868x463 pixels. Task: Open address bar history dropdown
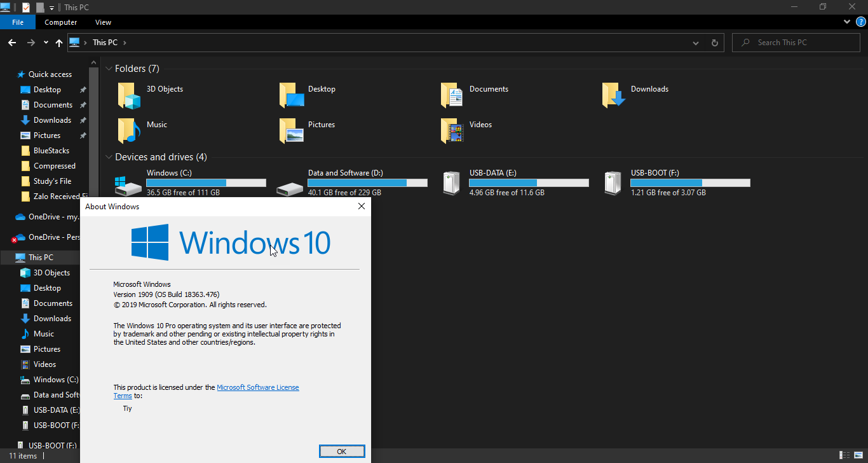(x=696, y=43)
